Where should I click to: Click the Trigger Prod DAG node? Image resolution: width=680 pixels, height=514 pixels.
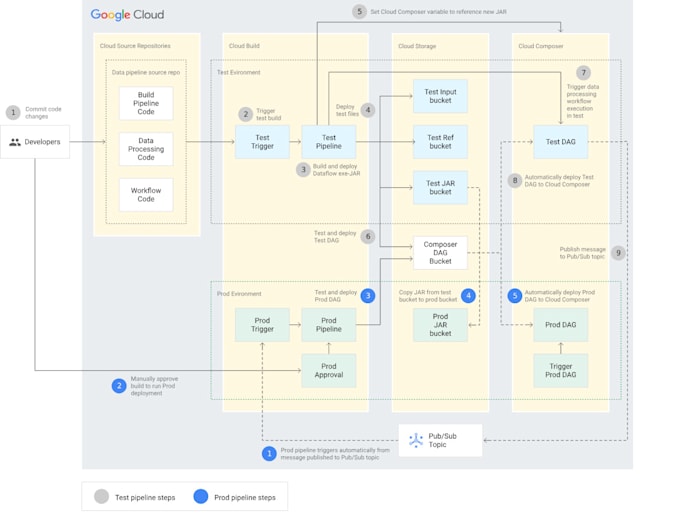click(561, 370)
